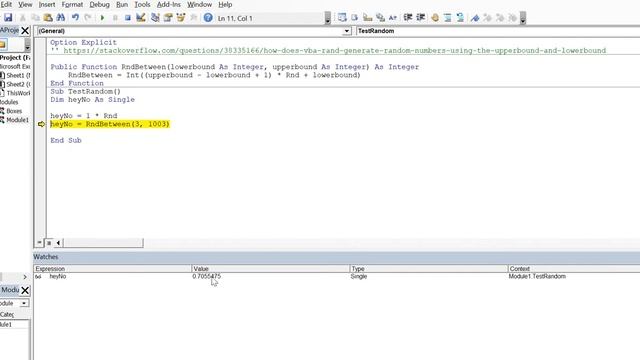Image resolution: width=640 pixels, height=360 pixels.
Task: Run the macro with the green play icon
Action: click(102, 18)
